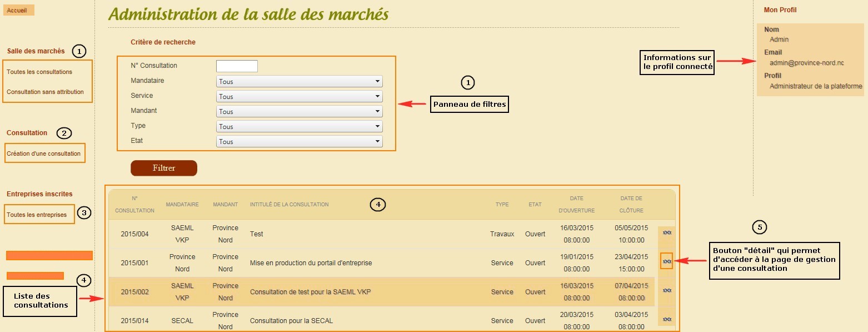Open detail view for consultation 2015/002

coord(667,290)
